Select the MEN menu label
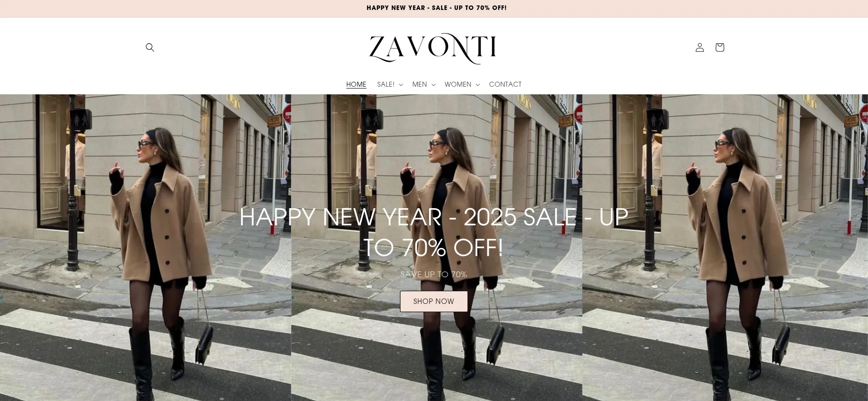Image resolution: width=868 pixels, height=401 pixels. tap(420, 84)
